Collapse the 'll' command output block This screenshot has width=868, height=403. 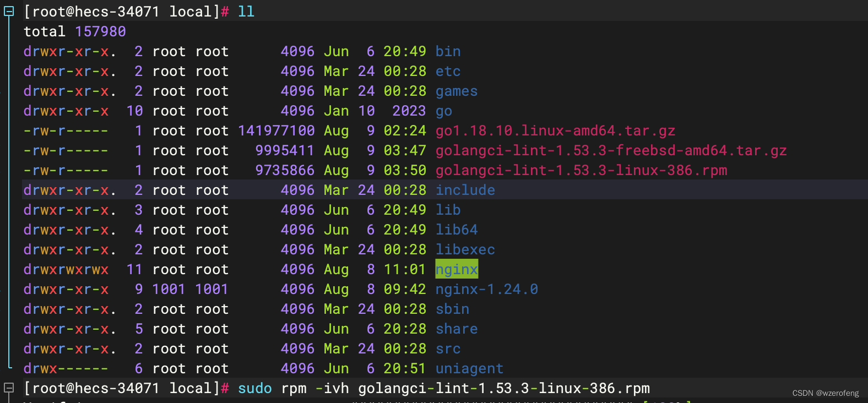pyautogui.click(x=9, y=12)
